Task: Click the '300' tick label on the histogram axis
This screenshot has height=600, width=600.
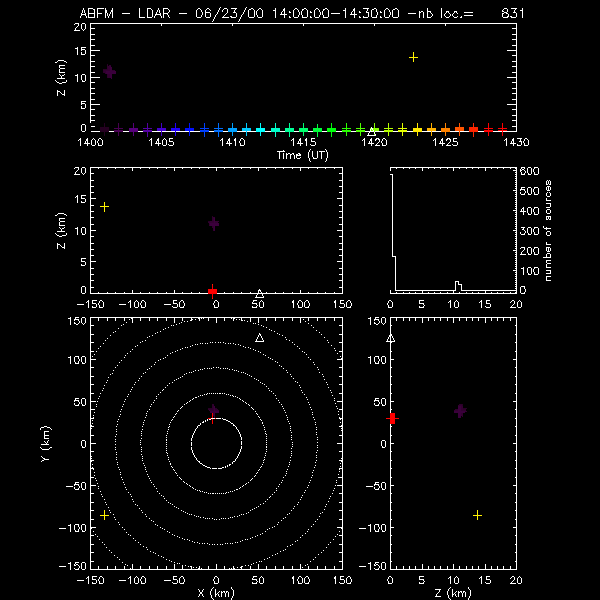Action: point(529,231)
